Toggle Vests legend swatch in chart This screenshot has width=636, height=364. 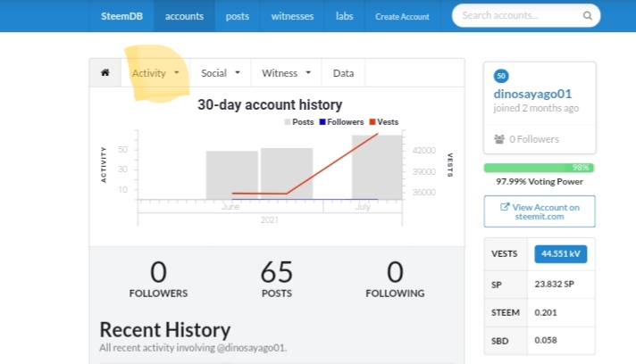(x=372, y=122)
